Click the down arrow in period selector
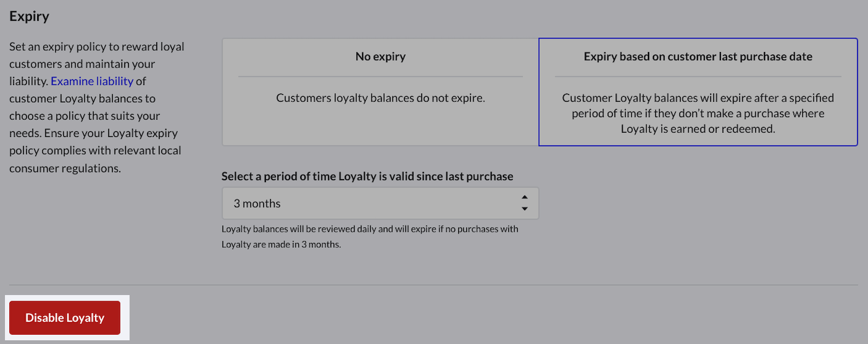This screenshot has height=344, width=868. point(525,209)
